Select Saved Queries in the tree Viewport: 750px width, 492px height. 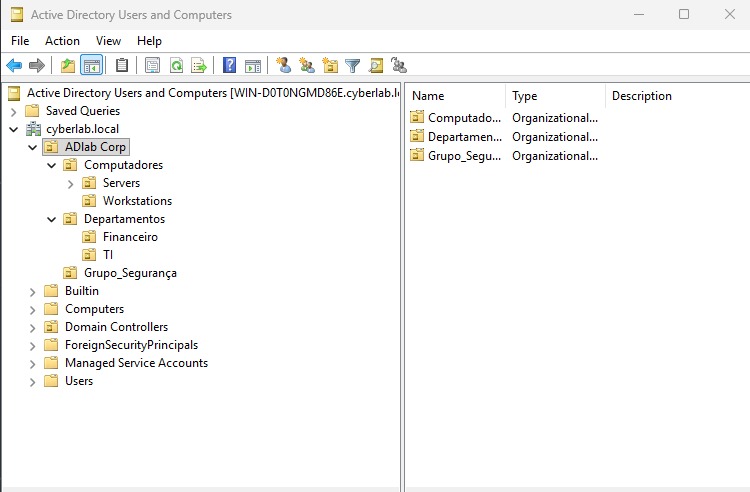tap(83, 111)
